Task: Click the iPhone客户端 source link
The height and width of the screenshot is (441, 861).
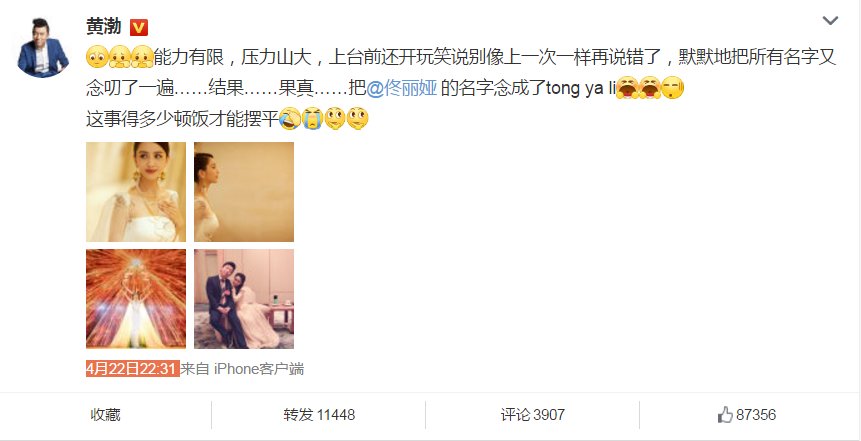Action: click(x=259, y=369)
